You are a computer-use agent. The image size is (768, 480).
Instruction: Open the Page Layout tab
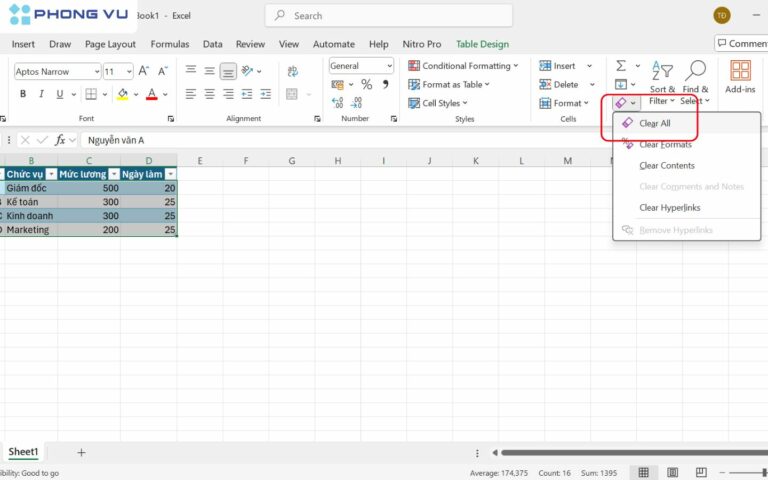pos(110,44)
